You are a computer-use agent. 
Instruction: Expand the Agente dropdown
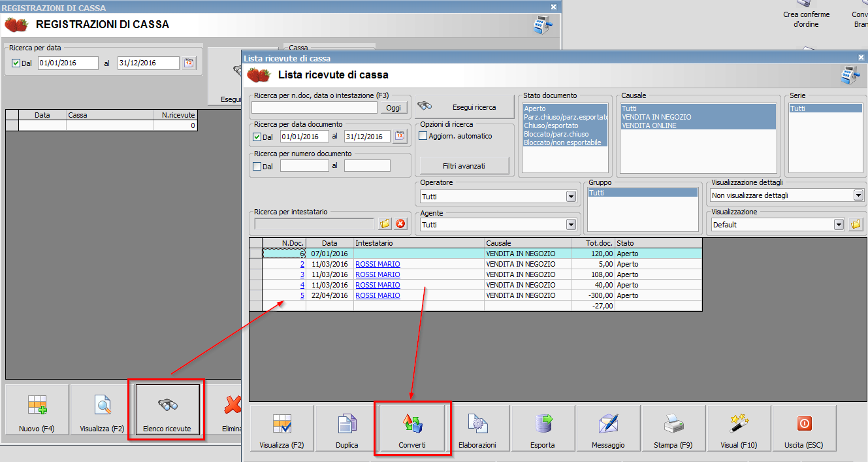(571, 224)
